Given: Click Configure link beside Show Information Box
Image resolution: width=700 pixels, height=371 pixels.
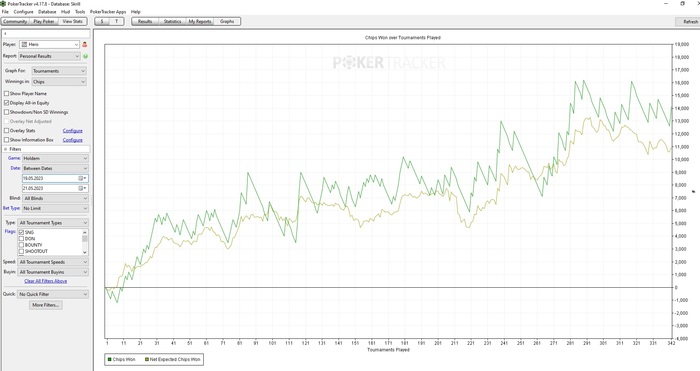Looking at the screenshot, I should point(72,140).
